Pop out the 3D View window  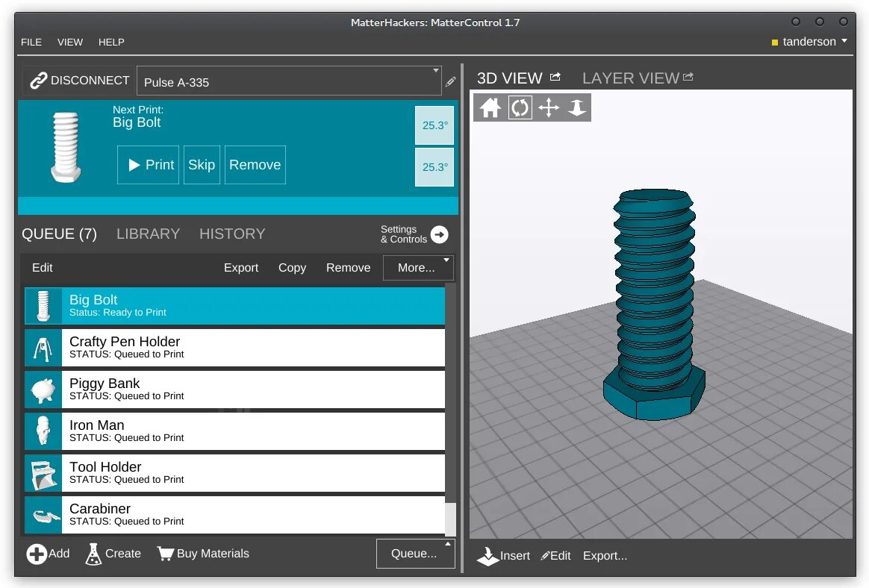pos(555,77)
